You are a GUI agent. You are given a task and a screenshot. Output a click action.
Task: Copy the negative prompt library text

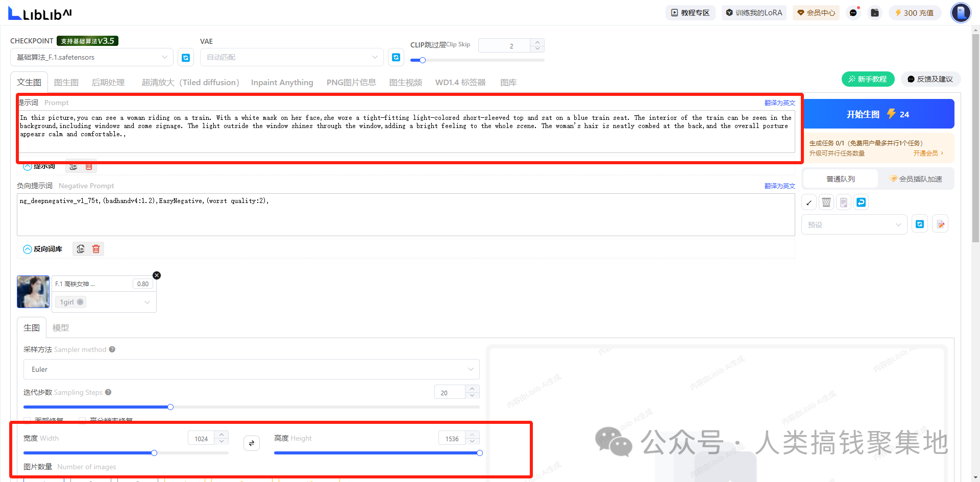[x=81, y=249]
